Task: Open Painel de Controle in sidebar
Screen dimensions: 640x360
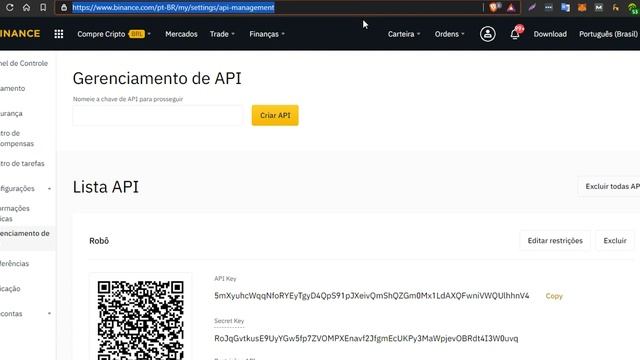Action: (24, 63)
